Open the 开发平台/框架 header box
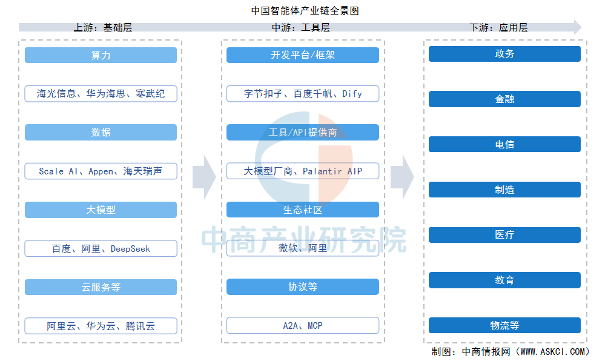This screenshot has width=608, height=364. tap(303, 55)
